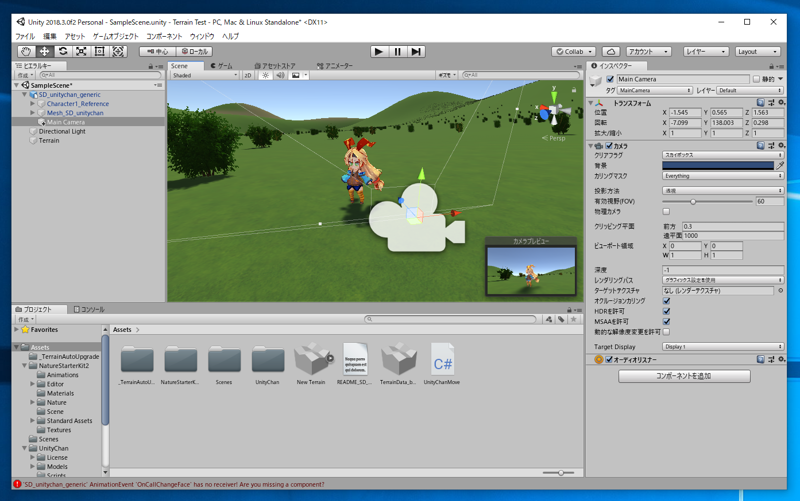This screenshot has height=501, width=800.
Task: Toggle scene audio speaker icon
Action: coord(280,75)
